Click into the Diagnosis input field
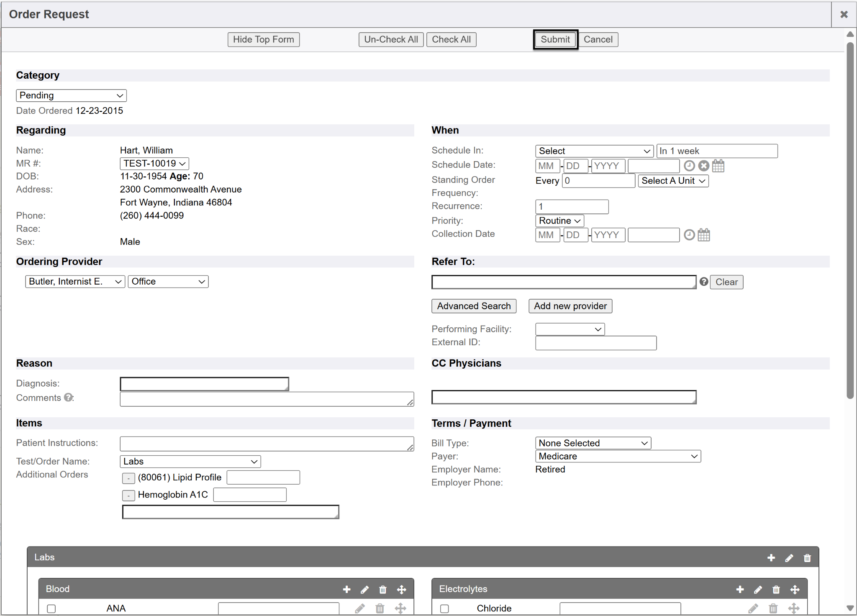The width and height of the screenshot is (857, 616). (204, 383)
